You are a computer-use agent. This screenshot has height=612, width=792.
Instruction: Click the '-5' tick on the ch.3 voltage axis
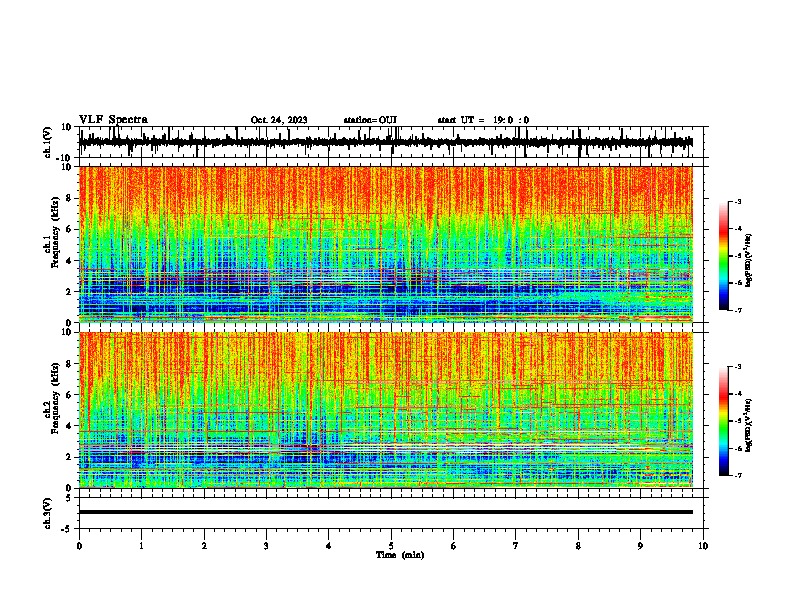coord(67,529)
